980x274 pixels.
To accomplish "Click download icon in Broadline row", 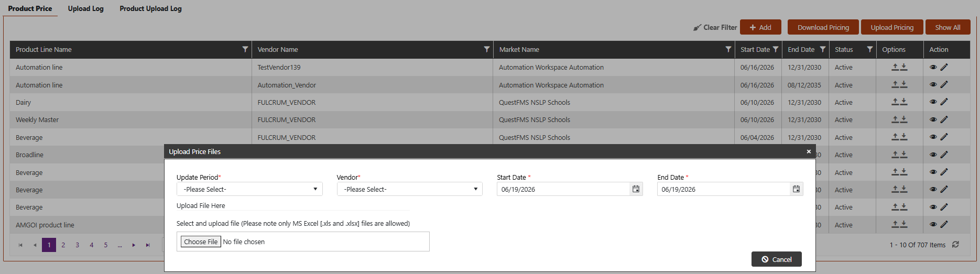I will [x=904, y=155].
